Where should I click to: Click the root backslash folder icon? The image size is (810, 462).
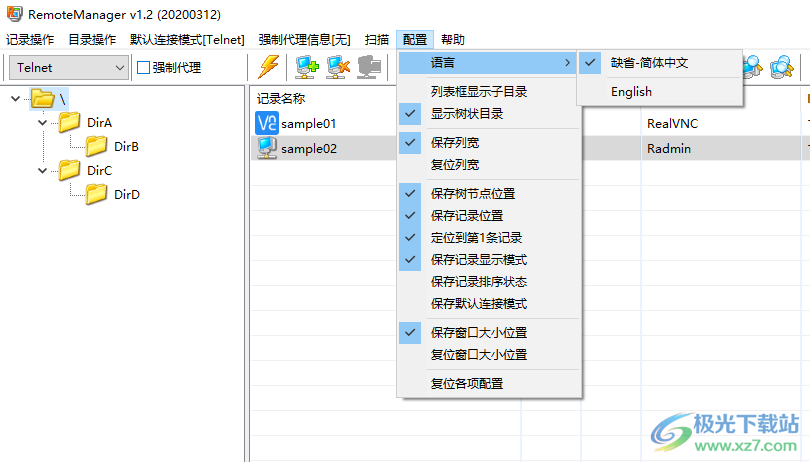point(43,98)
